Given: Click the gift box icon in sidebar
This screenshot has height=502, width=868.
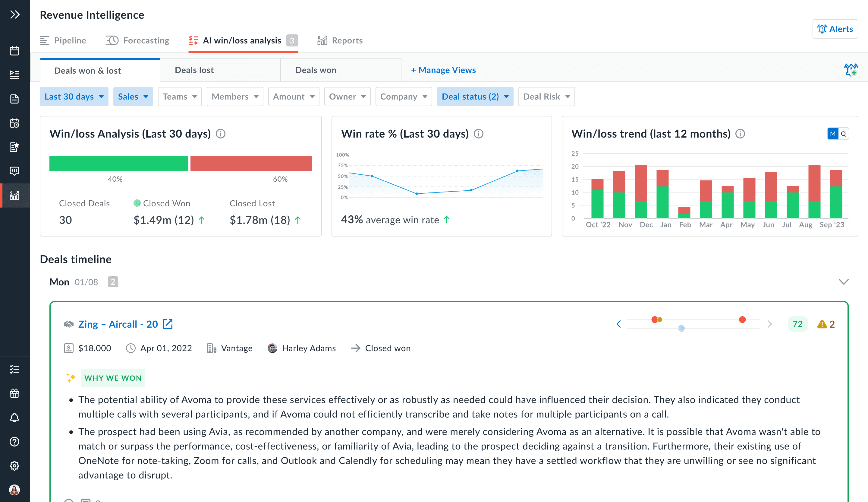Looking at the screenshot, I should (x=14, y=393).
